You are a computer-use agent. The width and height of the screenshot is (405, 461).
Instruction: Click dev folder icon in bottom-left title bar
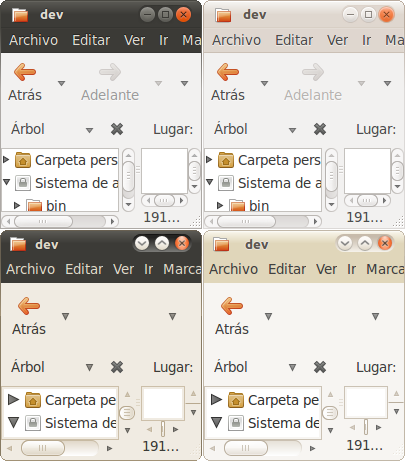tap(18, 244)
